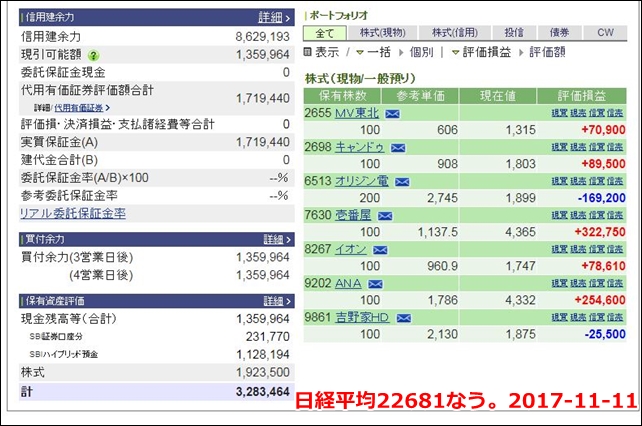Click the 評価損益 column header
Screen dimensions: 642x426
(x=582, y=96)
